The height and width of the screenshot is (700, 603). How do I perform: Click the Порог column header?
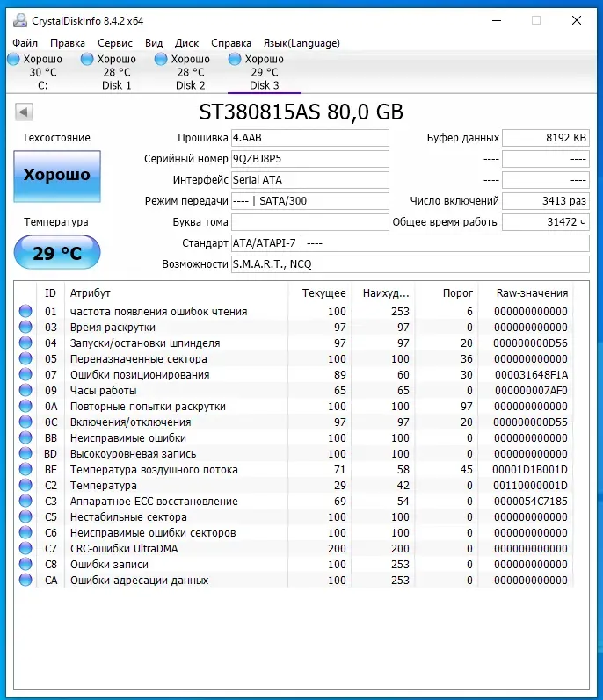pos(447,292)
